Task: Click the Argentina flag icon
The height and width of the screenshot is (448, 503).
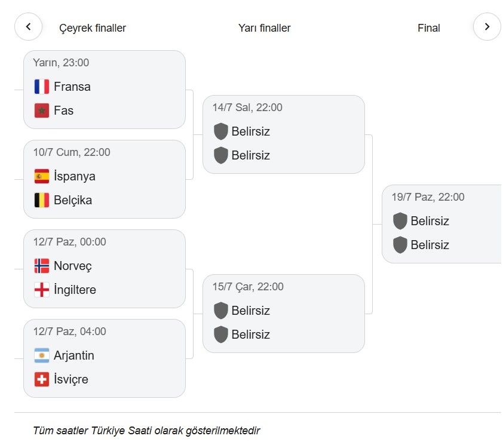Action: [42, 355]
